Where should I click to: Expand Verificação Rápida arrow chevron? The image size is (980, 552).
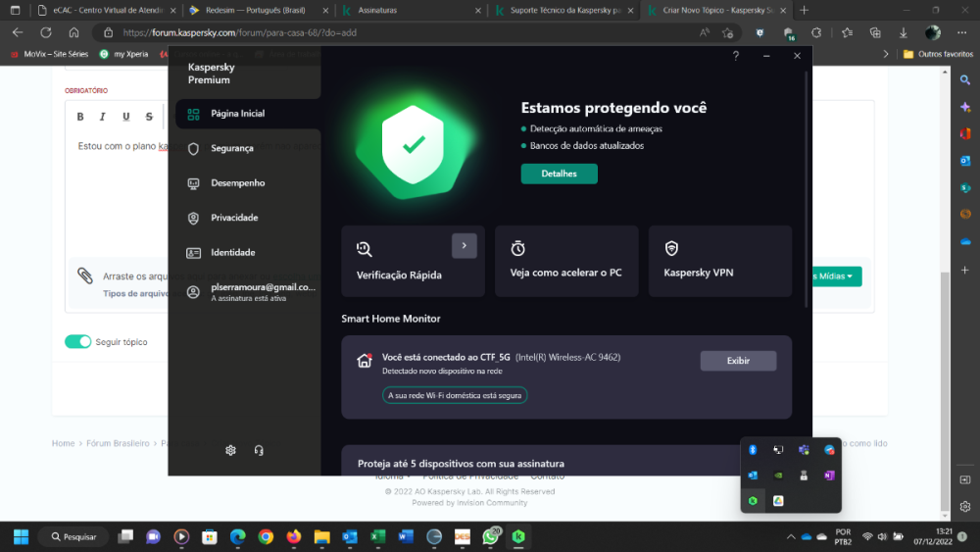(x=465, y=246)
